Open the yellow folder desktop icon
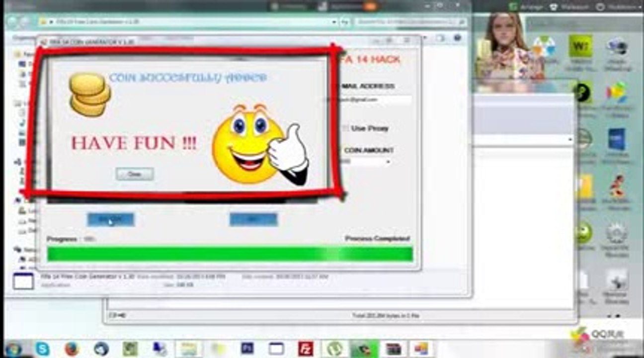 tap(586, 187)
